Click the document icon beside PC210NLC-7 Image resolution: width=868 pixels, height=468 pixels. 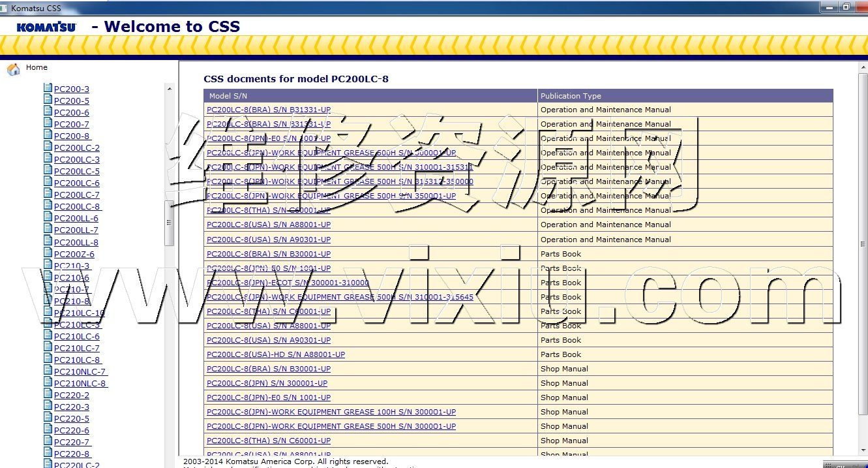coord(47,371)
